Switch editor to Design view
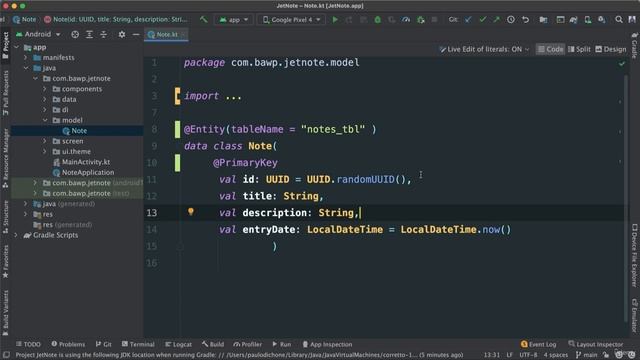The image size is (640, 360). point(611,49)
